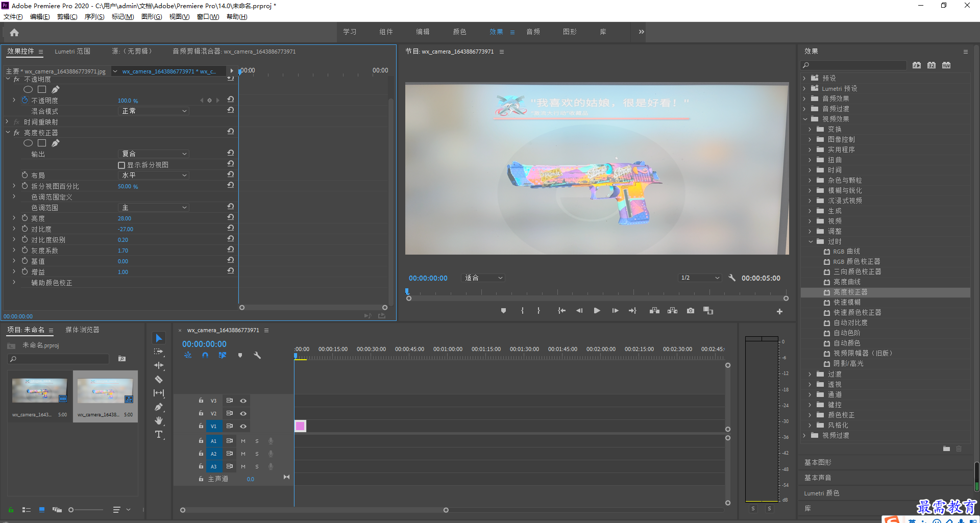Export frame with camera icon
The height and width of the screenshot is (523, 980).
coord(691,311)
